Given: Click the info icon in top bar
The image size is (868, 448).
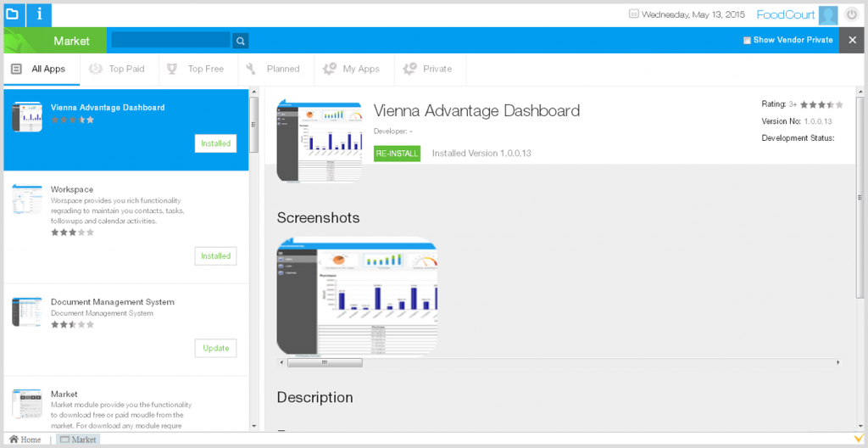Looking at the screenshot, I should (x=39, y=14).
